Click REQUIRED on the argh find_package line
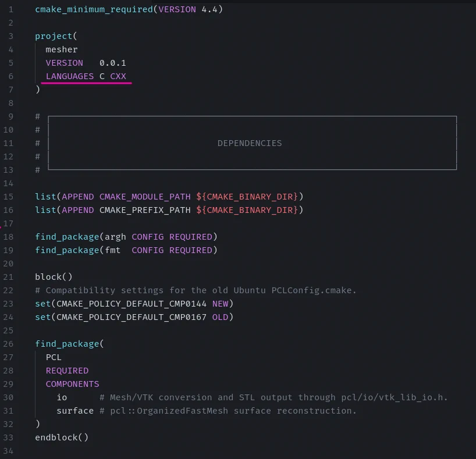Viewport: 476px width, 459px height. pyautogui.click(x=191, y=237)
